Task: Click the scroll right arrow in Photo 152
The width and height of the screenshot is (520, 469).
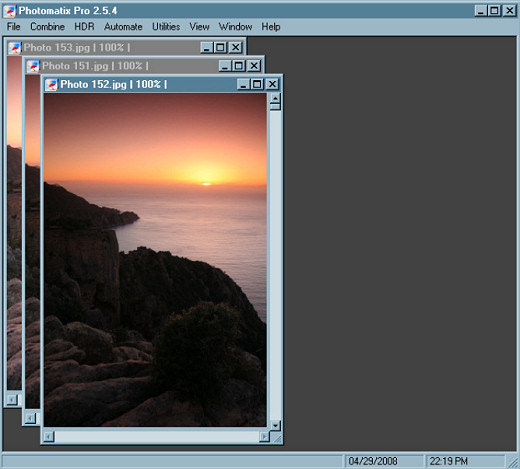Action: pyautogui.click(x=265, y=437)
